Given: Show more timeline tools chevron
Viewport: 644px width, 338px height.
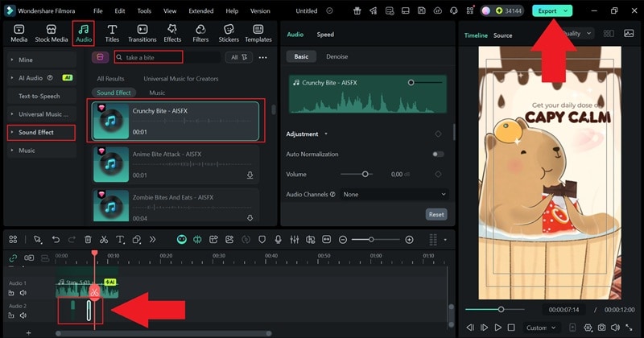Looking at the screenshot, I should pyautogui.click(x=152, y=240).
